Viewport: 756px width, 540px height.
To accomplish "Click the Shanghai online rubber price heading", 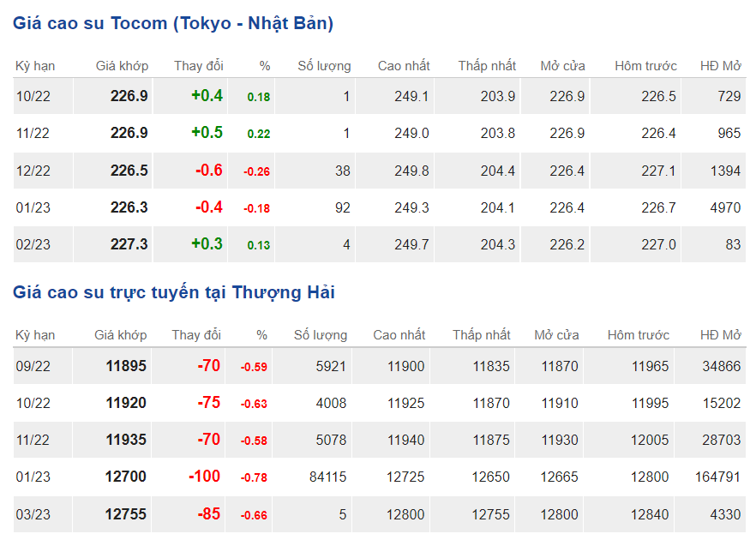I will (x=173, y=292).
